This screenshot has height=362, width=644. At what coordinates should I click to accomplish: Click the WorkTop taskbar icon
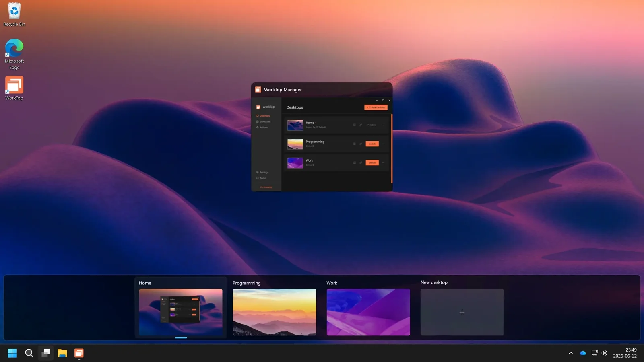coord(79,353)
